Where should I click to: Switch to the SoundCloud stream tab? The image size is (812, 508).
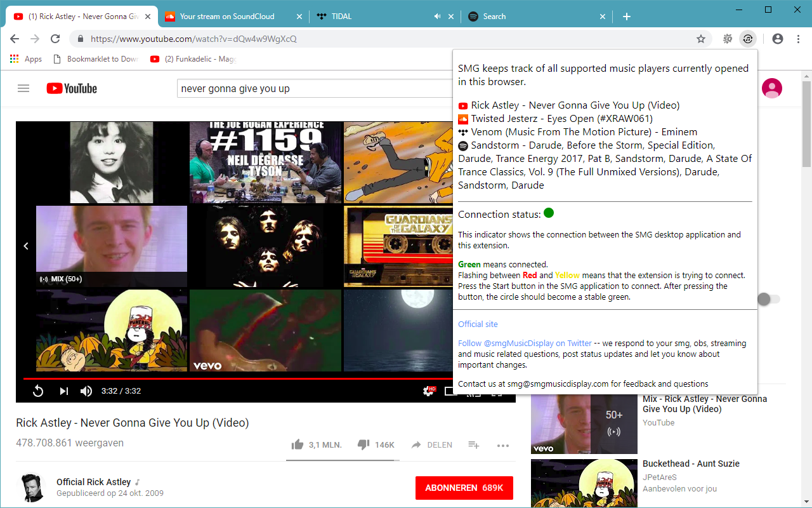click(233, 17)
